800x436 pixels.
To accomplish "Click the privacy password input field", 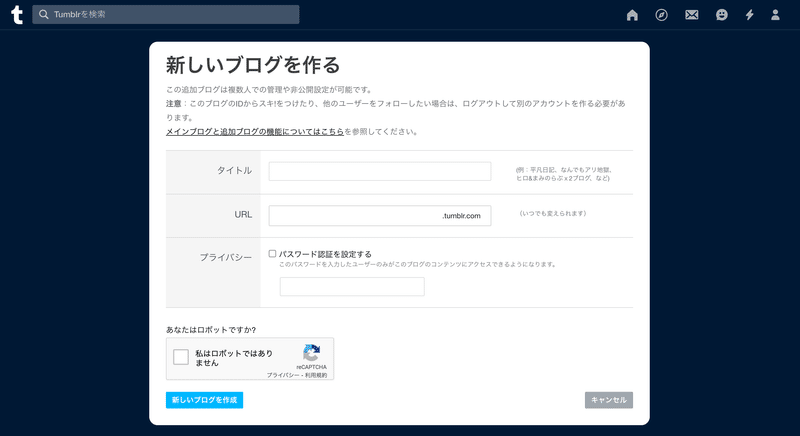I will click(x=352, y=287).
